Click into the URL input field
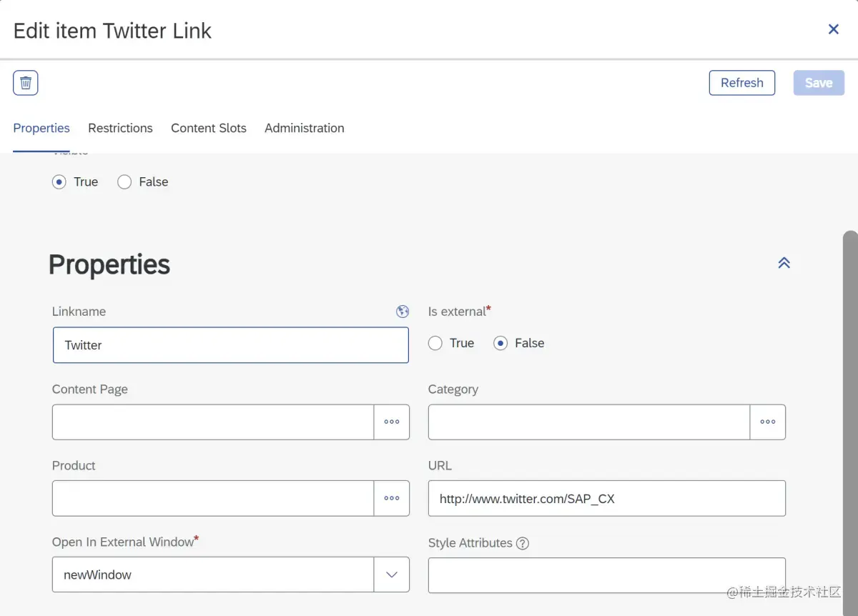 [606, 499]
